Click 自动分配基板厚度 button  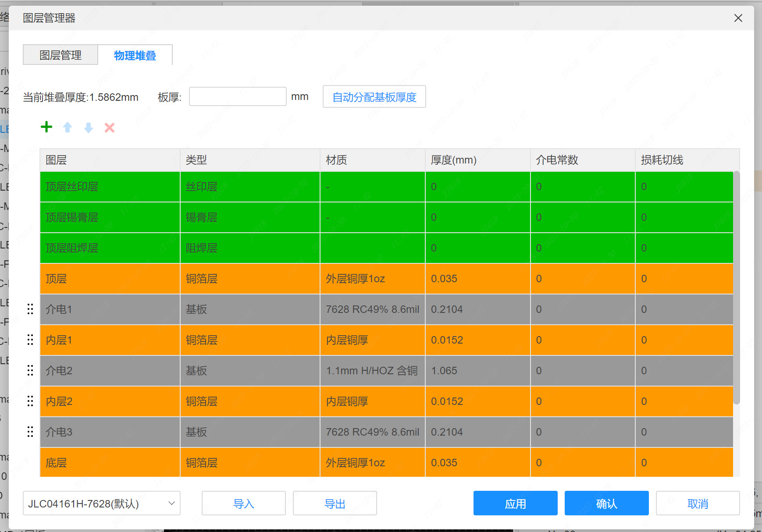pos(374,96)
